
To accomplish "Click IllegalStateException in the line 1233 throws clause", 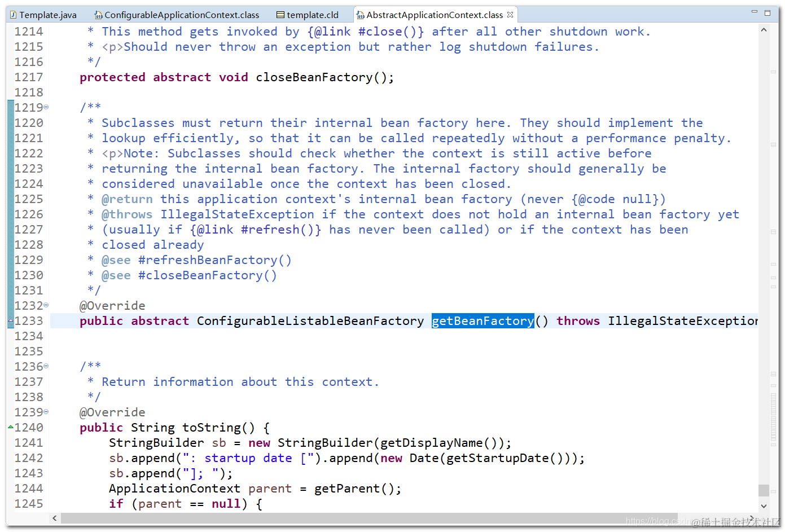I will click(x=683, y=321).
